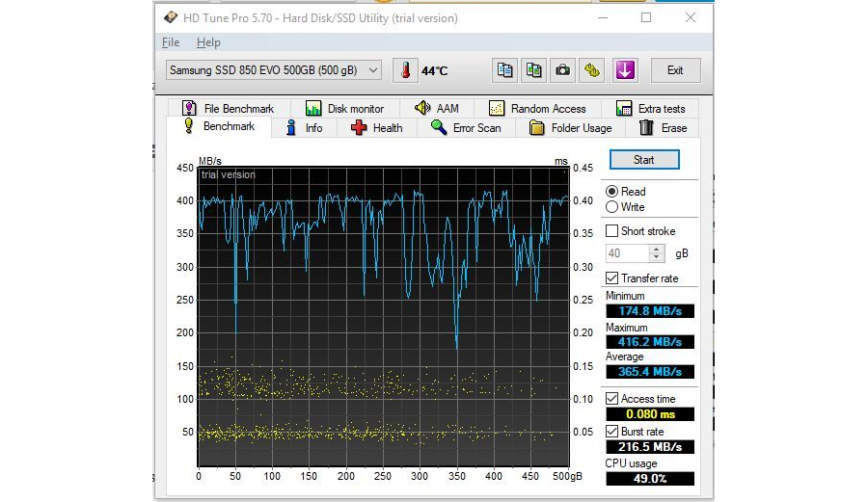Click the 0.080 ms access time value

[x=650, y=414]
